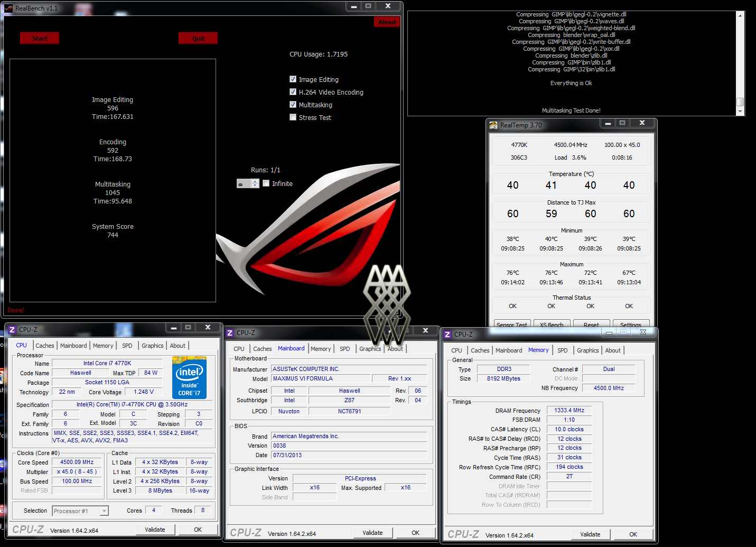
Task: Click the "MAXIMUS VI FORMULA" model field
Action: tap(321, 378)
